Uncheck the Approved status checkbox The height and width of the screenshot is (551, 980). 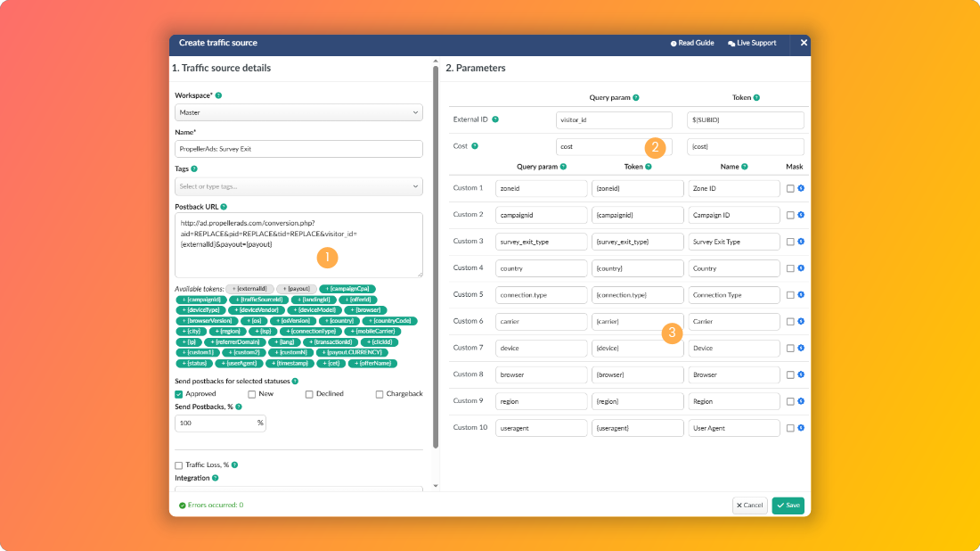(179, 394)
